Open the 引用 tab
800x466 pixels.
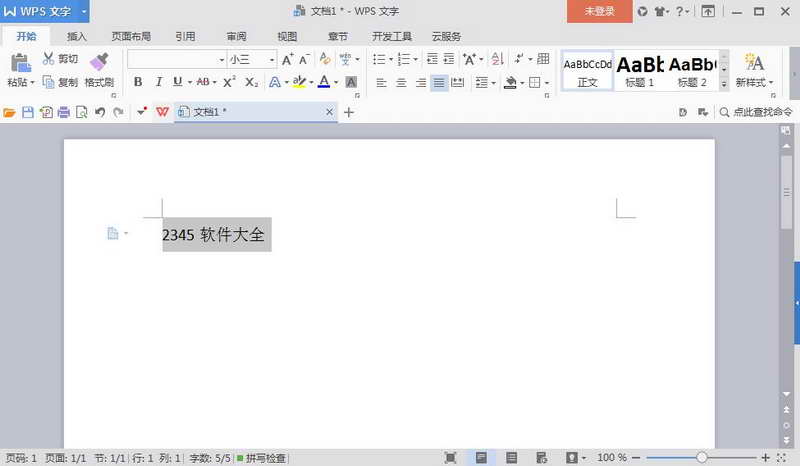point(185,36)
